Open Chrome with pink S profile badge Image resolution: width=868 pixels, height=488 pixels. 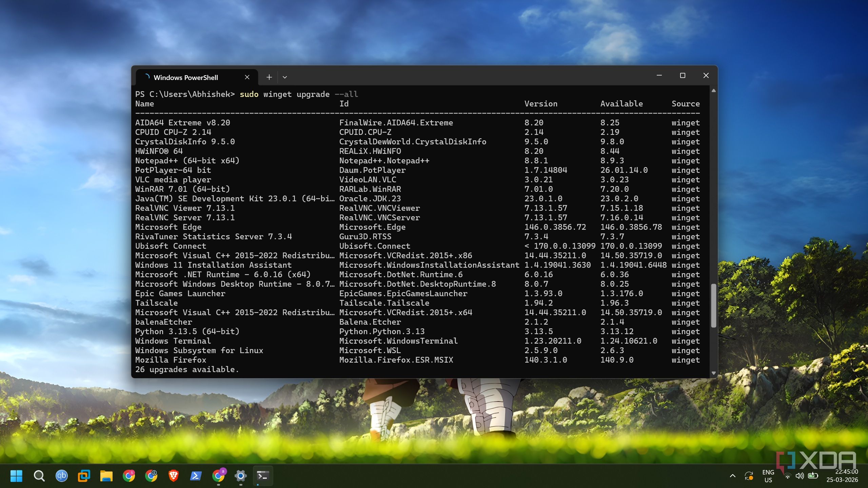click(x=129, y=476)
